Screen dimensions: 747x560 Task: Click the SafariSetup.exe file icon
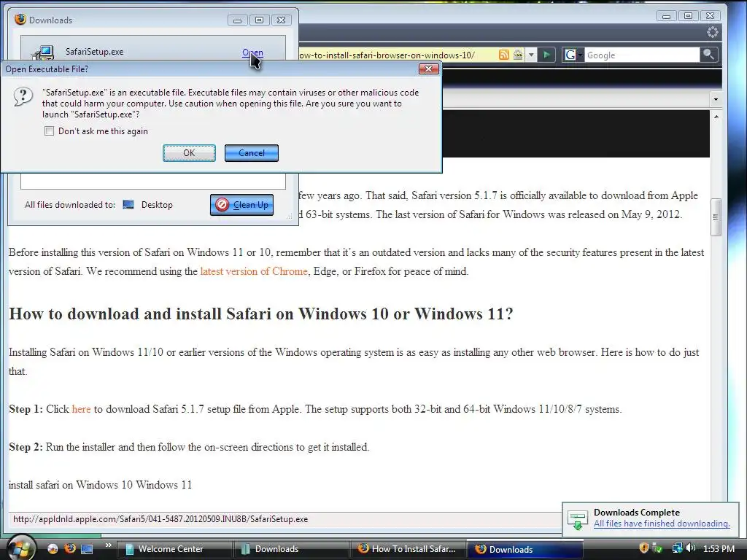(43, 52)
